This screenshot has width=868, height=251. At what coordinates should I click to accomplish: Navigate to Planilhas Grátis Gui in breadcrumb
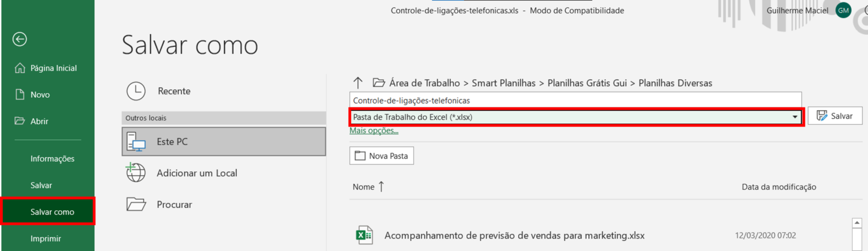(x=587, y=83)
